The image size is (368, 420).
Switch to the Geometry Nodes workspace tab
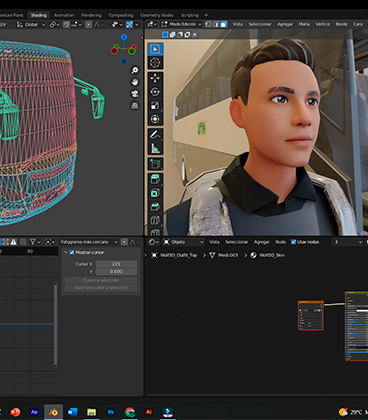click(x=157, y=15)
